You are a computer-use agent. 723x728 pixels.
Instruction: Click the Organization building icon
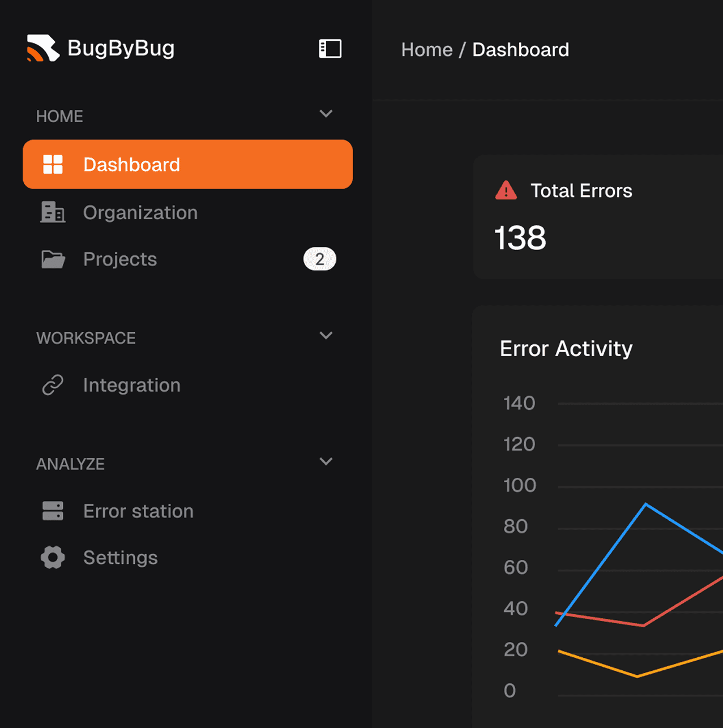pyautogui.click(x=53, y=212)
